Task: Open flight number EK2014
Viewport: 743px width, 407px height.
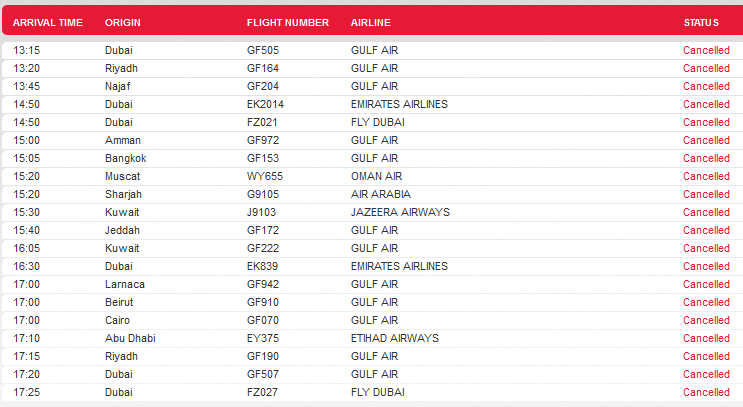Action: (265, 104)
